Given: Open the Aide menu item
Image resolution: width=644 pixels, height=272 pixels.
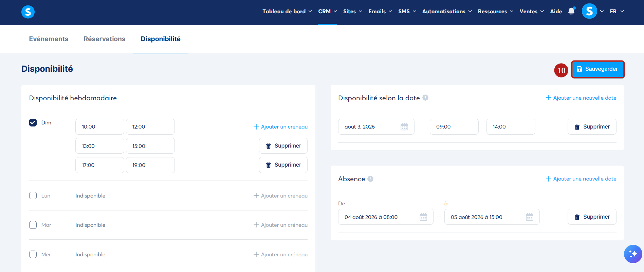Looking at the screenshot, I should point(556,11).
